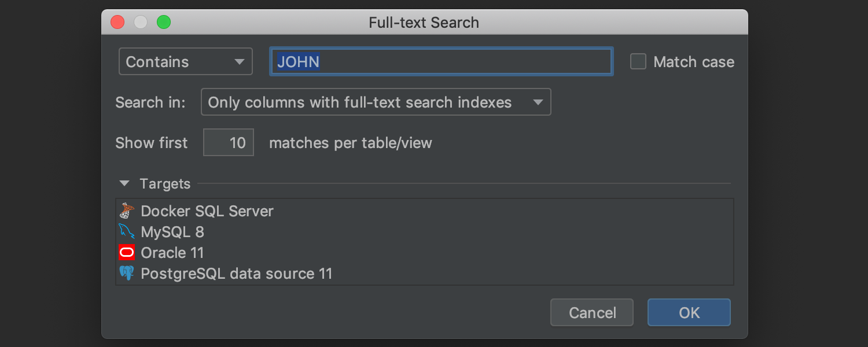Click the PostgreSQL elephant icon in Targets
This screenshot has width=868, height=347.
pos(127,273)
